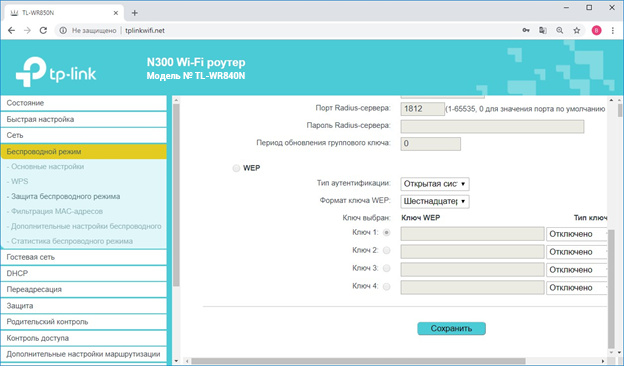Click the browser back arrow
The image size is (624, 366).
pyautogui.click(x=11, y=31)
